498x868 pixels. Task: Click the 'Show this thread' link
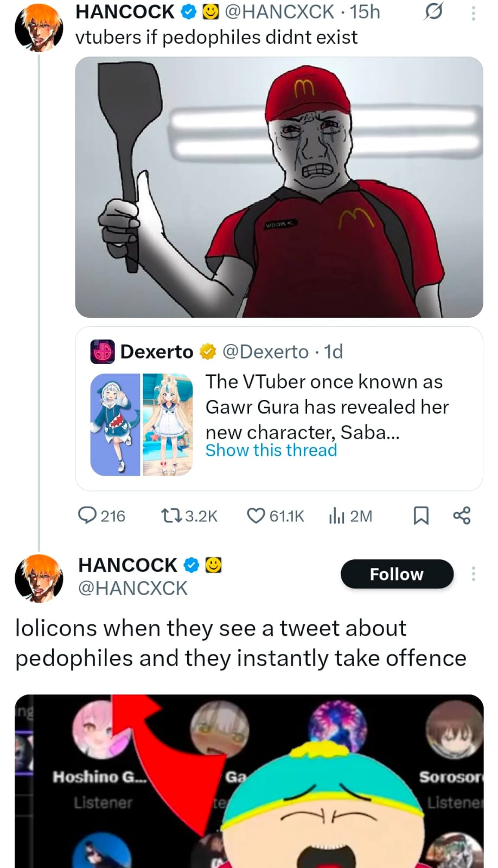[x=271, y=450]
